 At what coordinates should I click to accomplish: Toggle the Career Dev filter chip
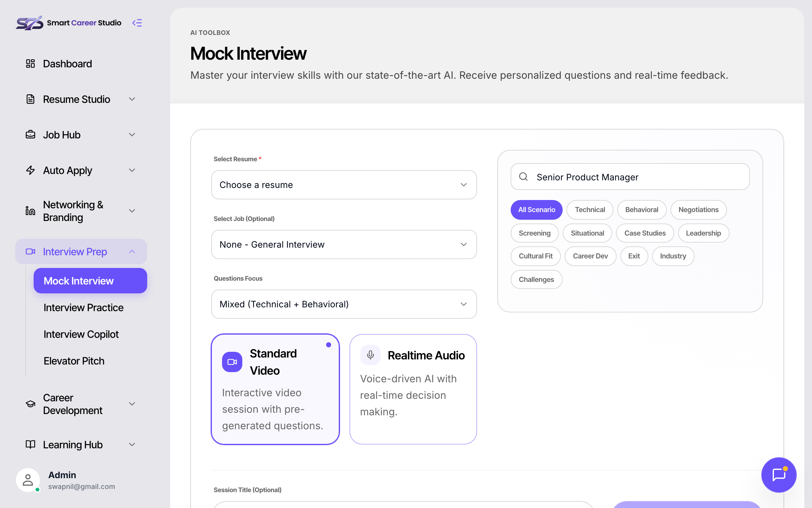click(590, 256)
